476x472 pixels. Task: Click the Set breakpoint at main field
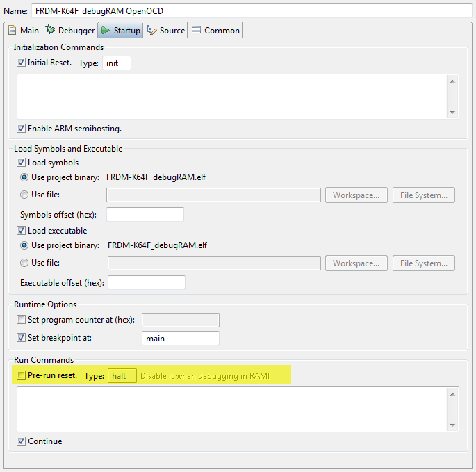pyautogui.click(x=180, y=339)
